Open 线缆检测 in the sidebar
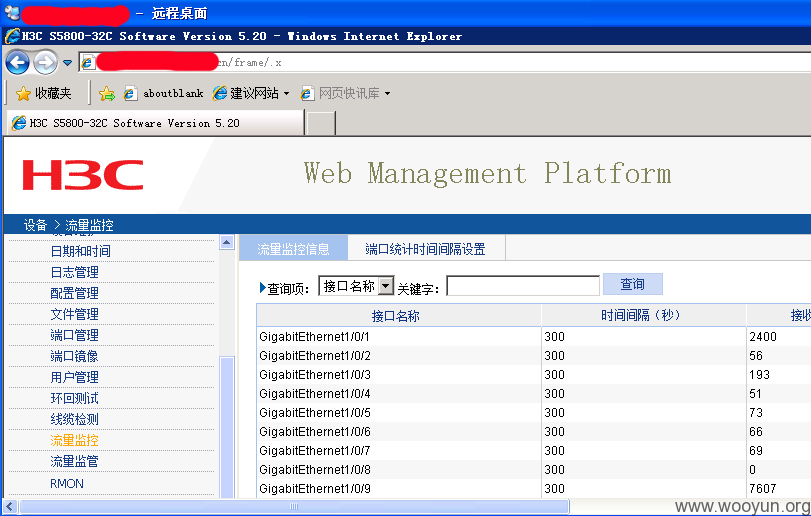 pos(74,419)
